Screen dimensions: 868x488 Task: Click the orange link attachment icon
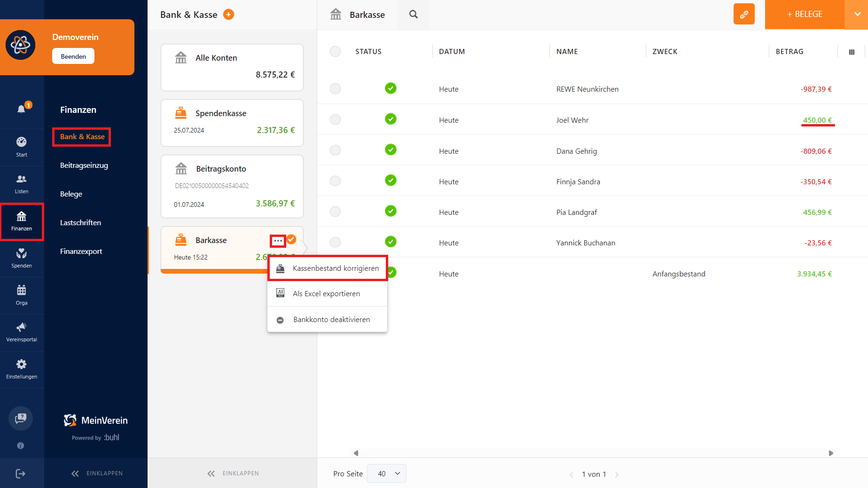(744, 14)
